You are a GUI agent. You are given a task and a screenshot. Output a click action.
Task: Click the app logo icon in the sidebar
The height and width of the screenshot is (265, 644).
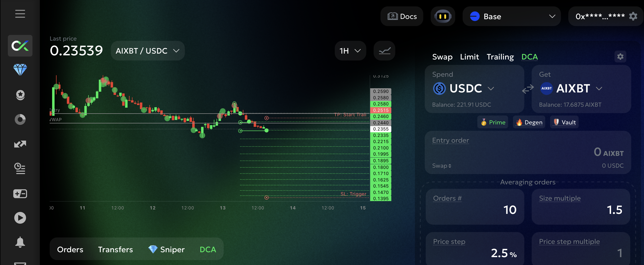[20, 46]
